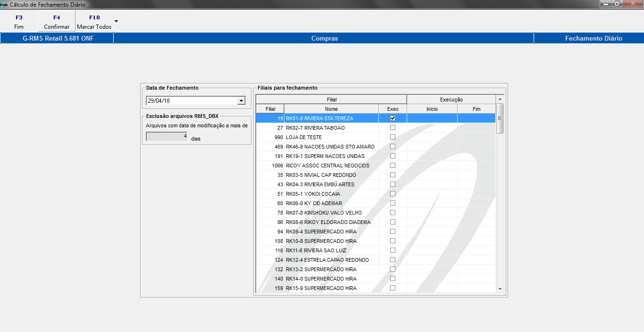Check Exec for LOJA DE TESTE
Screen dimensions: 644x332
[x=393, y=137]
